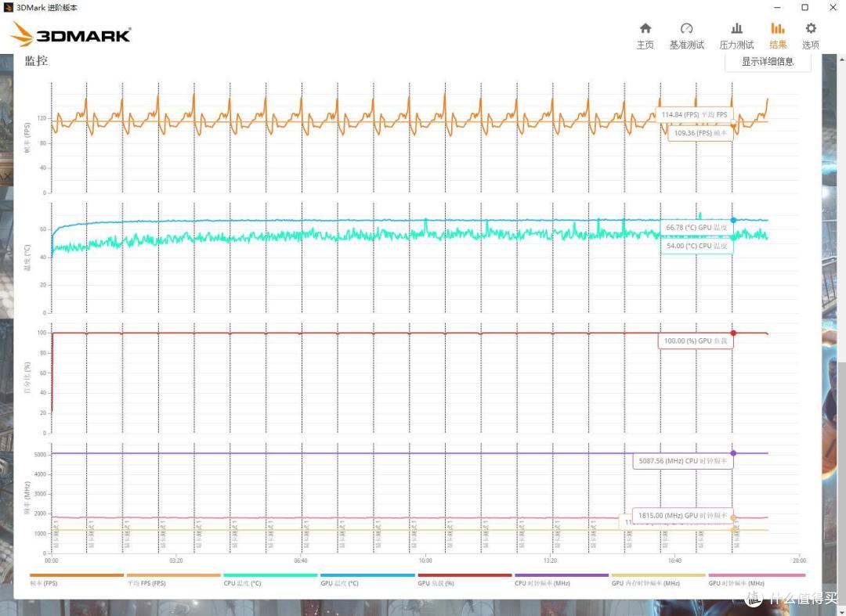
Task: Click the purple CPU clock data point marker
Action: point(733,453)
